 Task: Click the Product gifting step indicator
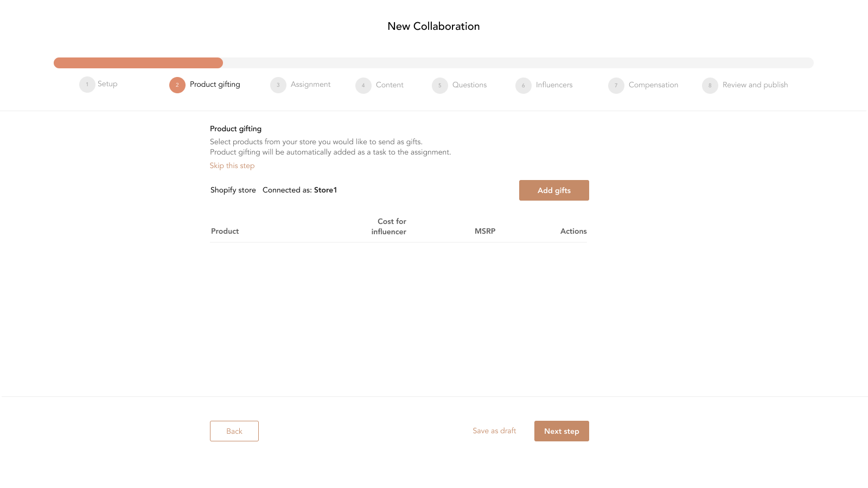tap(177, 85)
